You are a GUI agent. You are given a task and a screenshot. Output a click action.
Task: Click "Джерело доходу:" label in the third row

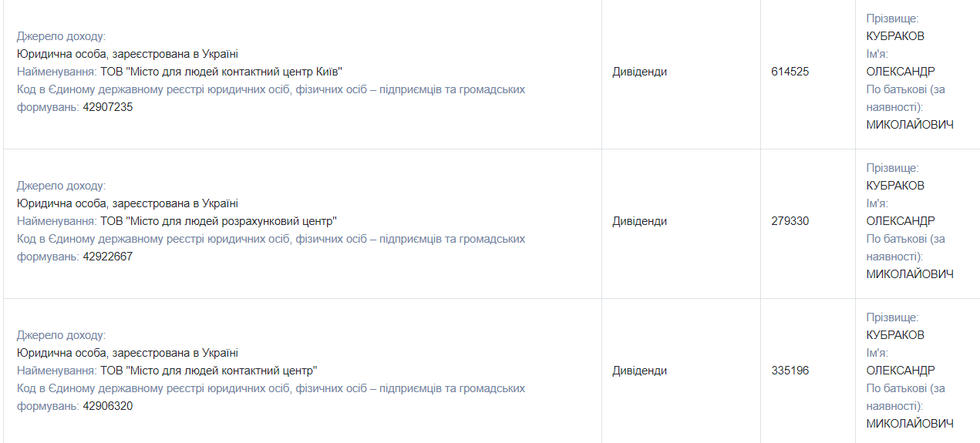click(x=61, y=335)
